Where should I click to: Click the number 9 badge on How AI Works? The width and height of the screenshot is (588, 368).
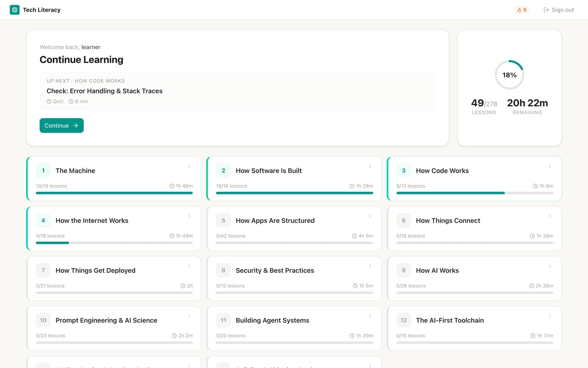pyautogui.click(x=404, y=270)
